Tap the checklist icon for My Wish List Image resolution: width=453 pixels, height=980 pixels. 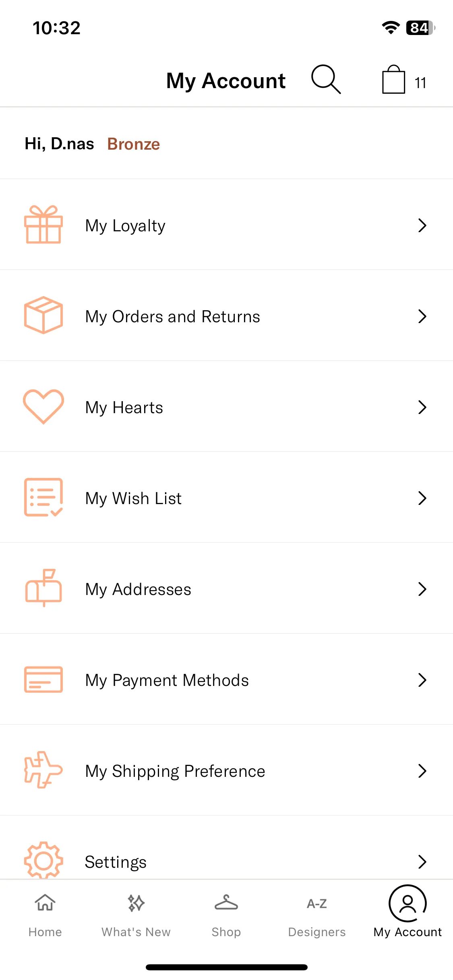43,497
